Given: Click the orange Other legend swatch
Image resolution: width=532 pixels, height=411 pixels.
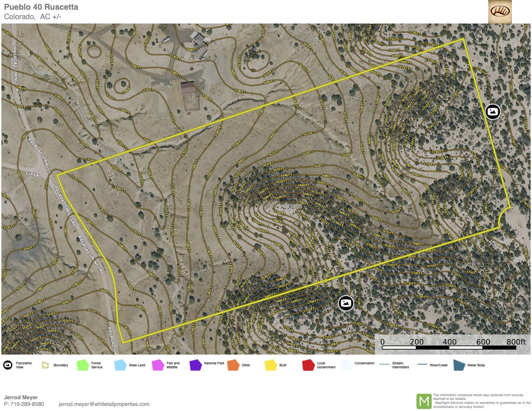Looking at the screenshot, I should point(233,365).
